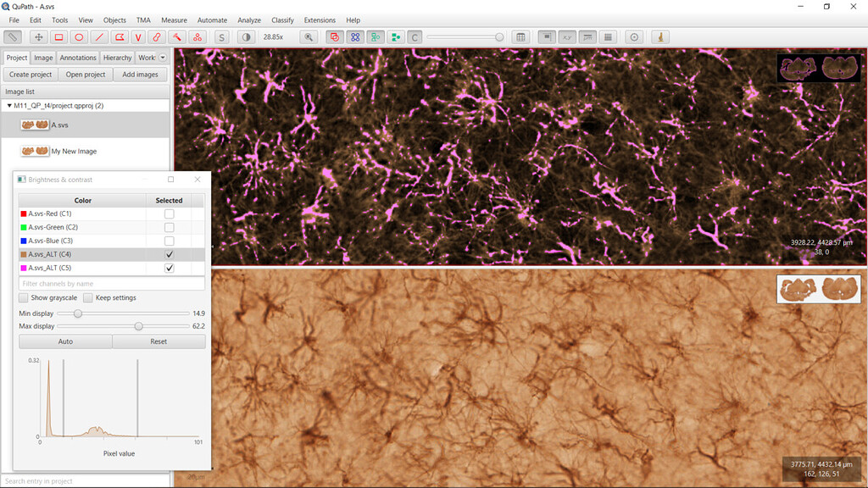Image resolution: width=868 pixels, height=488 pixels.
Task: Select the Rectangle annotation tool
Action: 58,37
